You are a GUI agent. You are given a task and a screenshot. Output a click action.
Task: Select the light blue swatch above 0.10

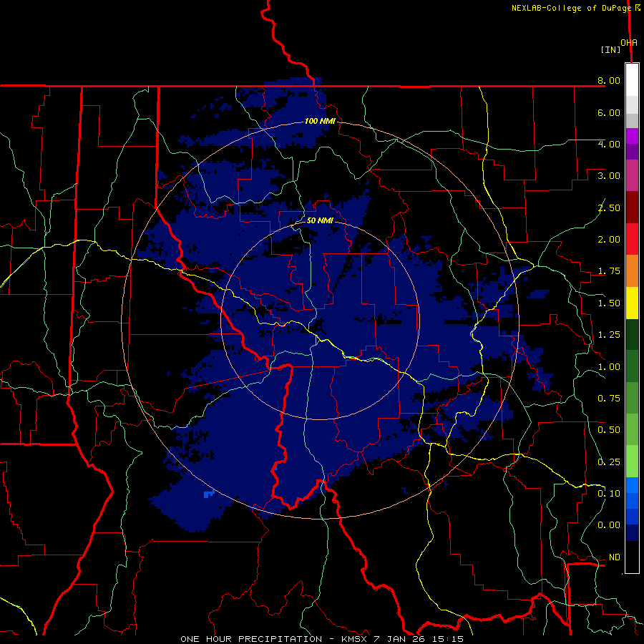632,485
